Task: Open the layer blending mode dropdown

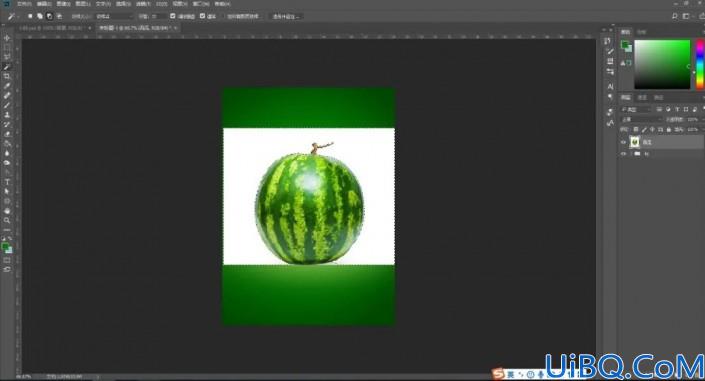Action: pyautogui.click(x=642, y=119)
